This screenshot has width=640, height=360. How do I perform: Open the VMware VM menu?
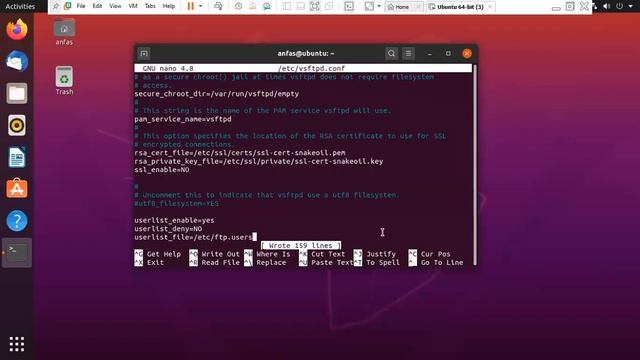click(x=133, y=6)
